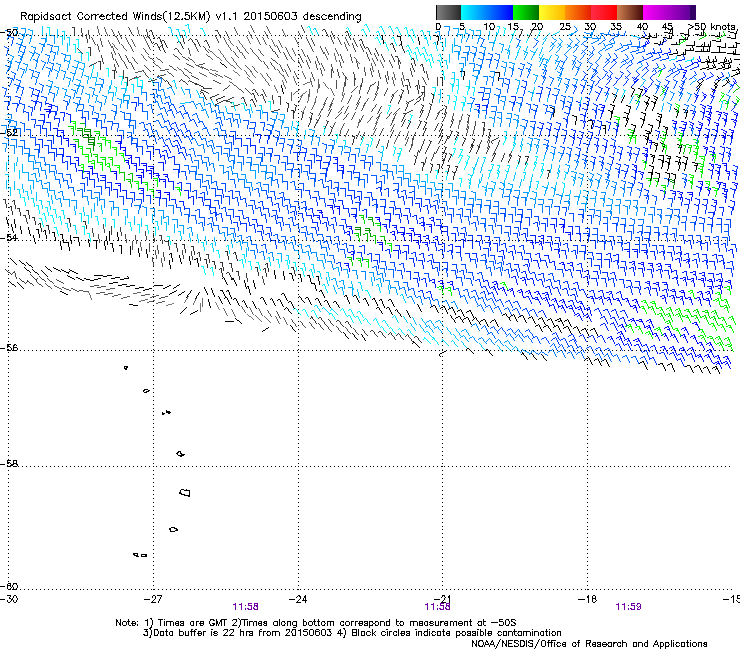
Task: Click the -24 longitude axis label
Action: point(298,599)
